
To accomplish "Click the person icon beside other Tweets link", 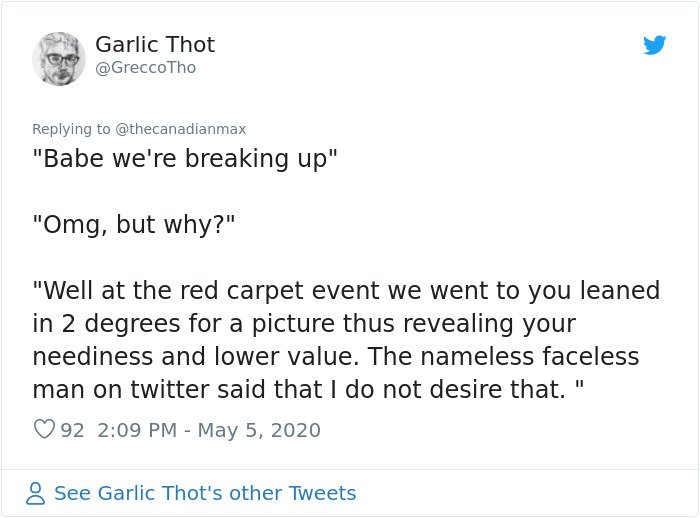I will [x=36, y=493].
